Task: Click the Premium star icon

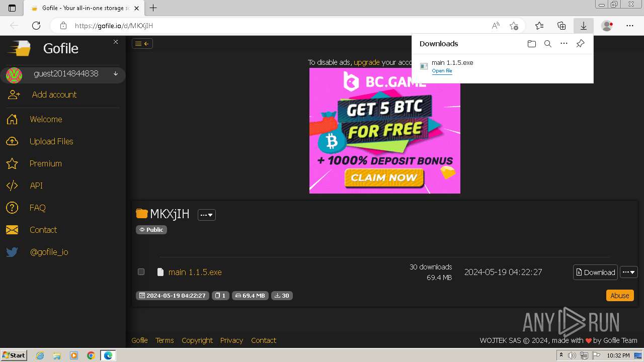Action: pyautogui.click(x=12, y=163)
